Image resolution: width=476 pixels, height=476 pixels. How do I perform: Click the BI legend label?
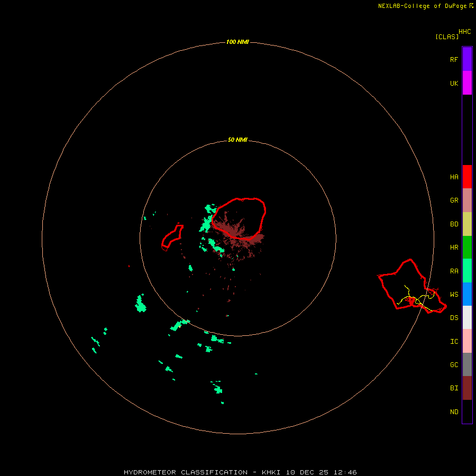(x=454, y=388)
